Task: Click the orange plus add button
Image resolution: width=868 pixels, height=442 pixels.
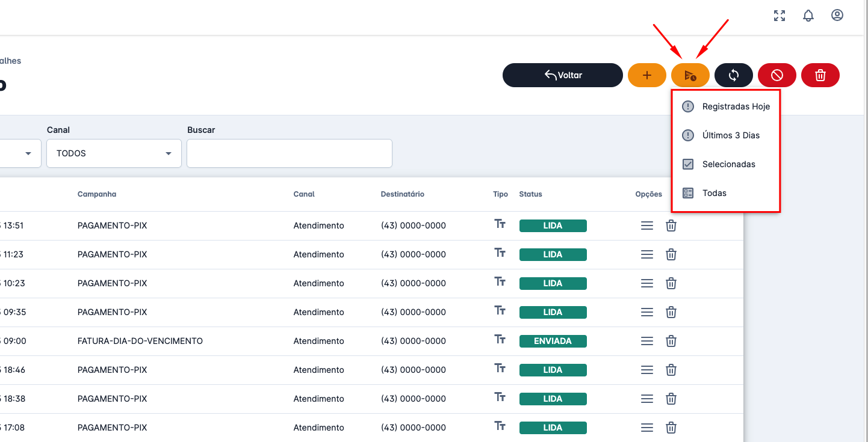Action: pos(647,75)
